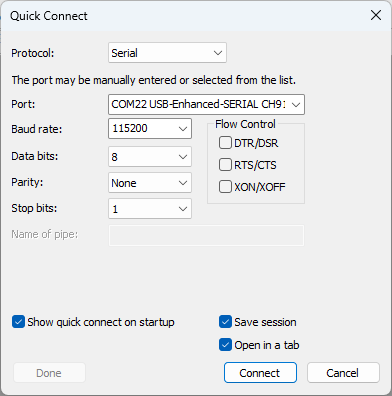Click the Connect button

pyautogui.click(x=260, y=373)
